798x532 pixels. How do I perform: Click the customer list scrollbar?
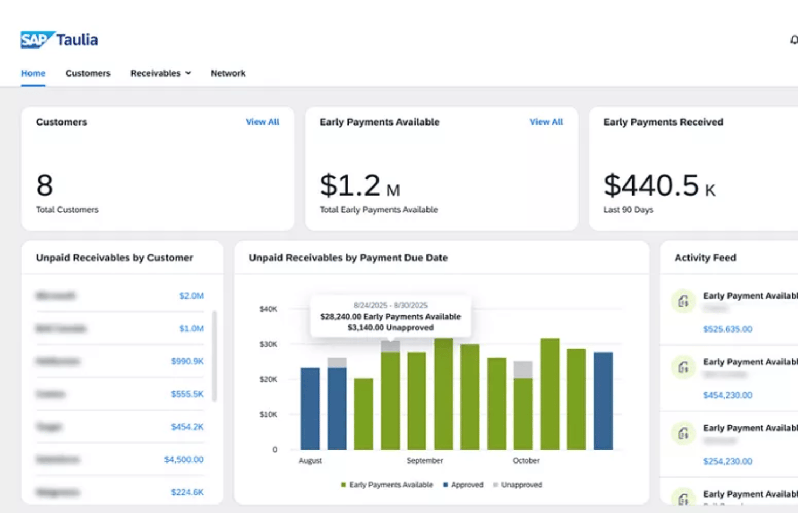(x=215, y=356)
